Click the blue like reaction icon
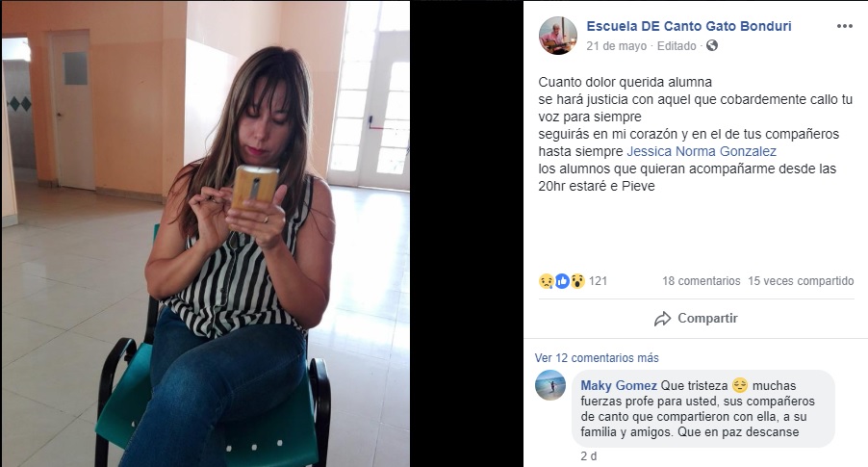This screenshot has height=467, width=868. 562,281
